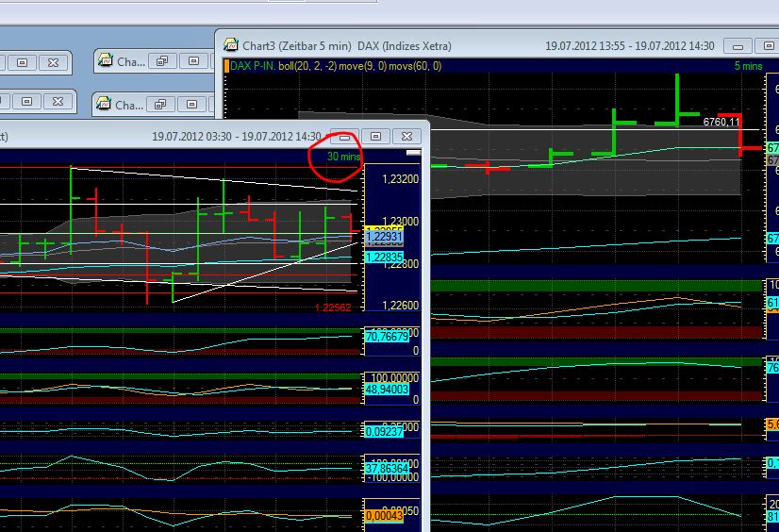The image size is (779, 532).
Task: Click the 6760,11 price label
Action: (x=721, y=122)
